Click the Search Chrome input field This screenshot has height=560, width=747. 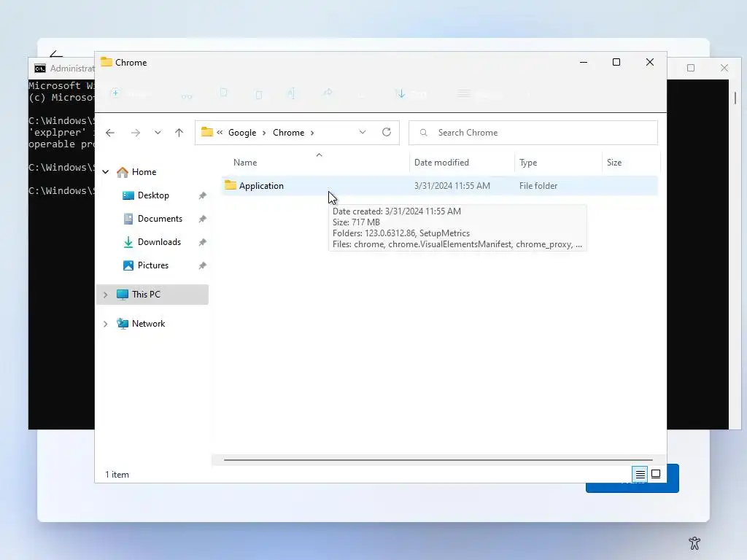pyautogui.click(x=533, y=133)
